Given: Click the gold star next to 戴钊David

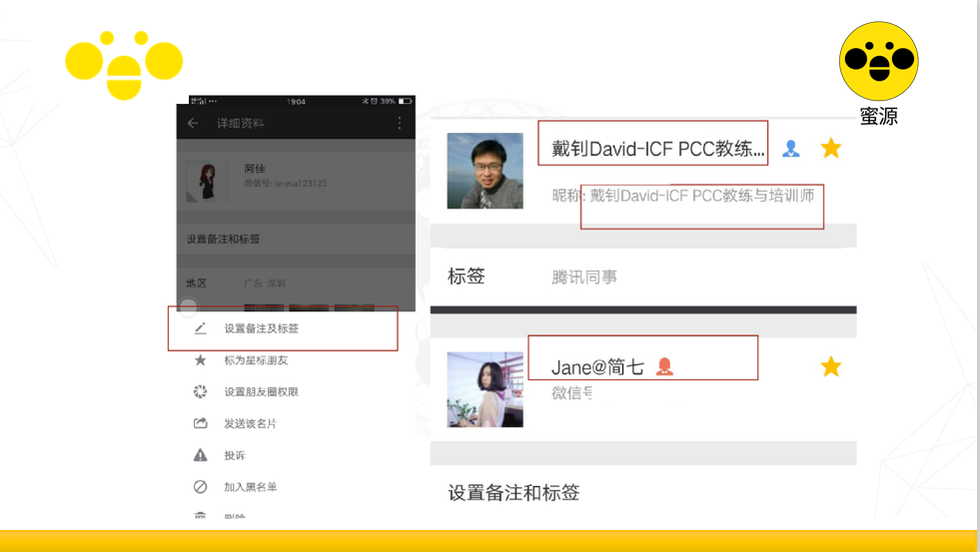Looking at the screenshot, I should coord(830,148).
